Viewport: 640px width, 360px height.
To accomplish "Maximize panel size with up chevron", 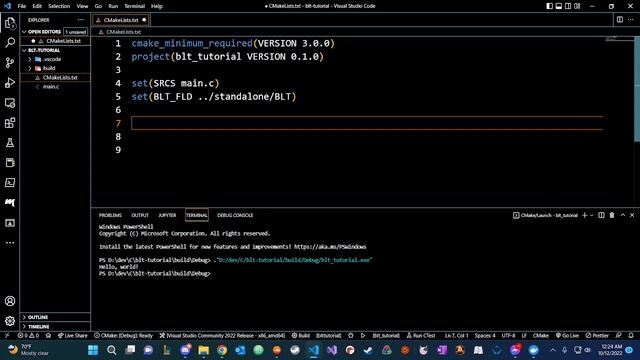I will click(623, 215).
